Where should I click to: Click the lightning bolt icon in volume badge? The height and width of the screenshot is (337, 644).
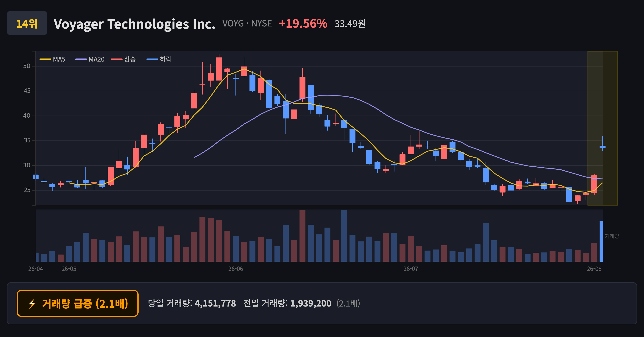(x=32, y=304)
